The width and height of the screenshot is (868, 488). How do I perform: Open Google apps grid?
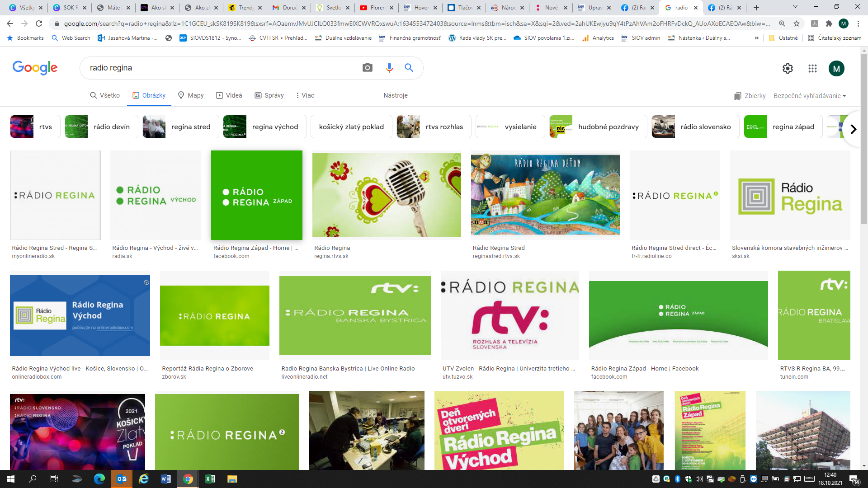click(x=812, y=68)
